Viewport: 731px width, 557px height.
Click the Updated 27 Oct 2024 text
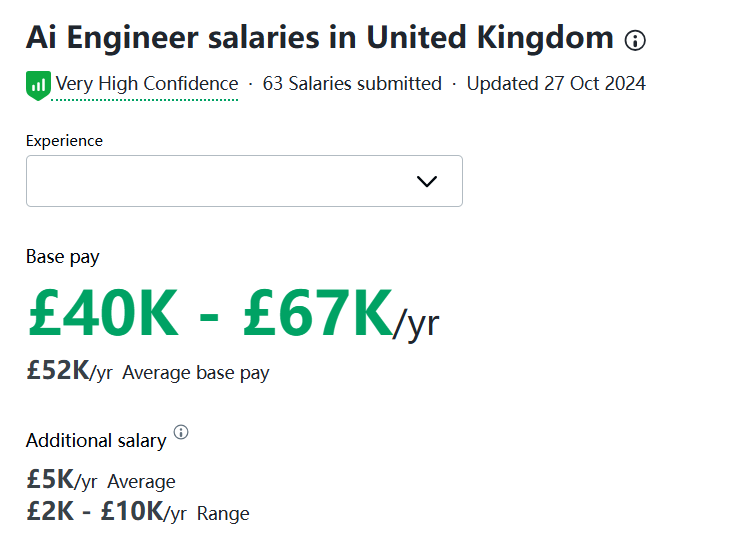[556, 84]
